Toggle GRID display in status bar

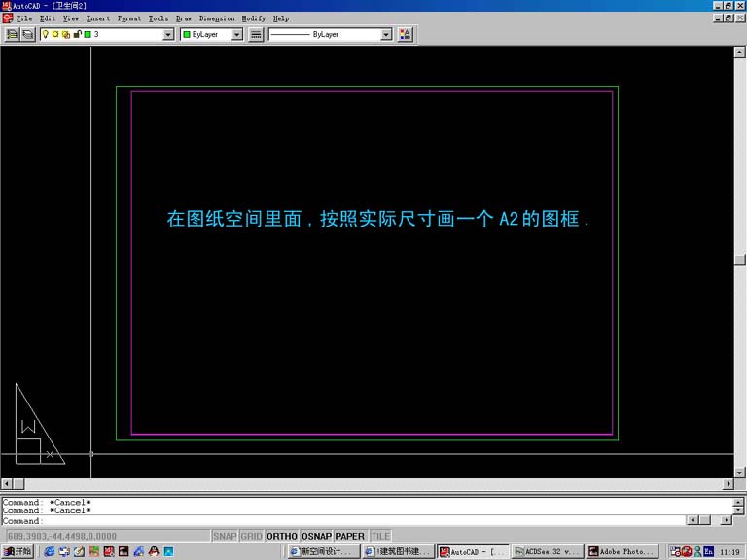click(x=251, y=537)
